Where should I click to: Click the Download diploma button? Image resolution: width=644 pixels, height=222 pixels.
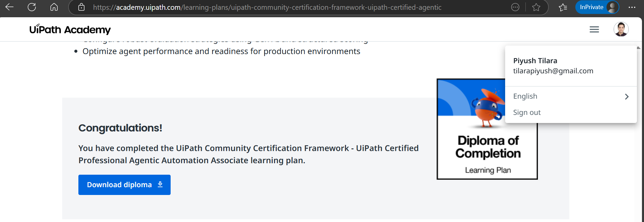(x=124, y=185)
